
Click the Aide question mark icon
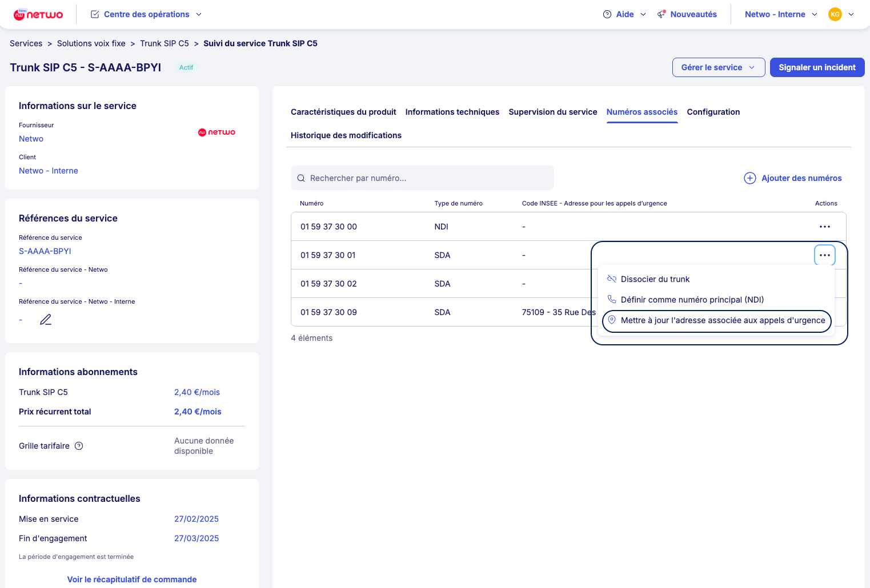pos(607,14)
